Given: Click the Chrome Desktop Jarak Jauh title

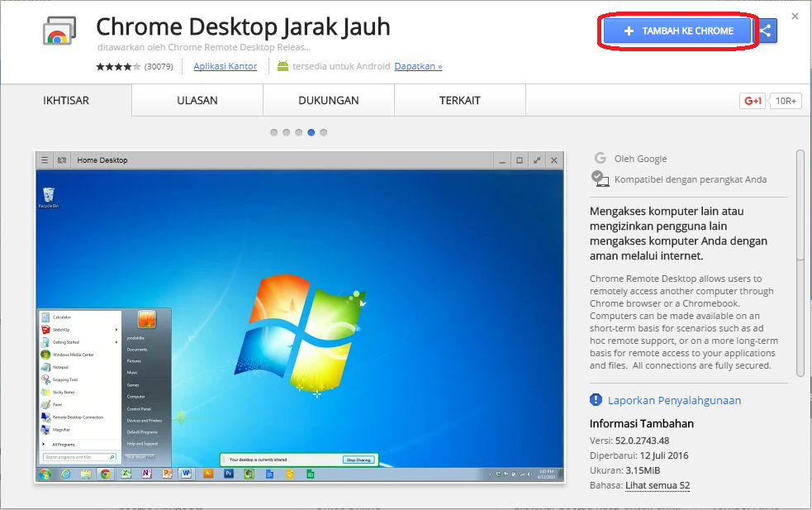Looking at the screenshot, I should [243, 27].
